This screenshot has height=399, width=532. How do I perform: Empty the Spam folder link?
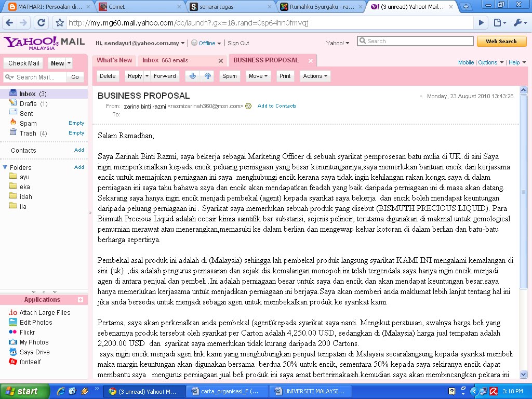pos(76,123)
